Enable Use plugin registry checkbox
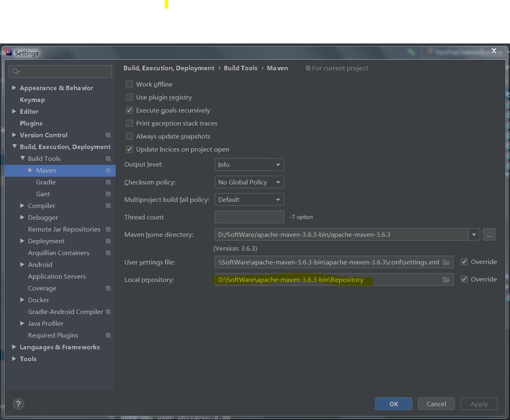The image size is (510, 420). click(x=129, y=97)
